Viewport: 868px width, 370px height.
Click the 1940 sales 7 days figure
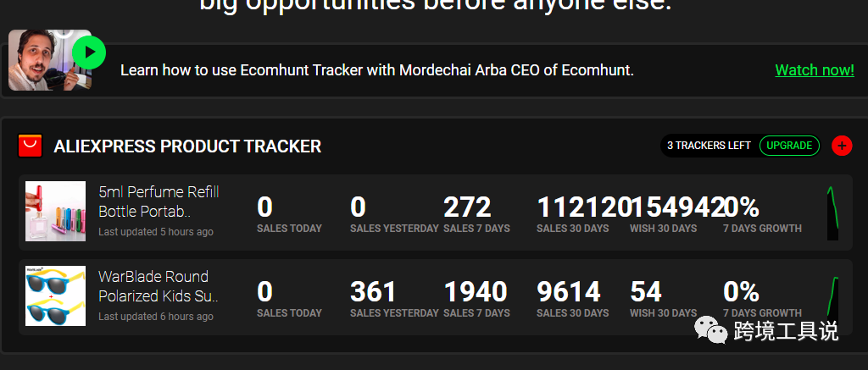pos(475,292)
